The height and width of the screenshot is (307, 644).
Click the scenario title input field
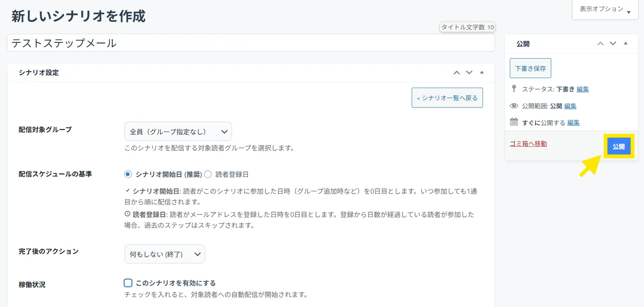[x=251, y=43]
